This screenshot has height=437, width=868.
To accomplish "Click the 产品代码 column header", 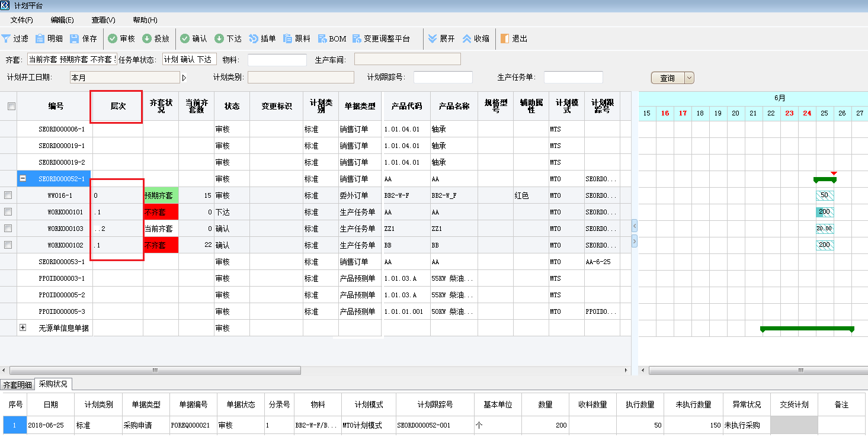I will coord(406,107).
